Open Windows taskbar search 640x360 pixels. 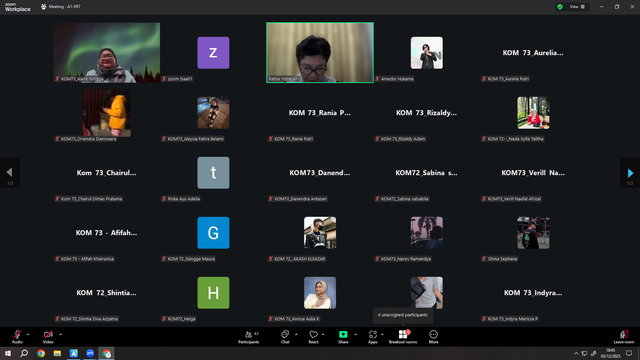(24, 353)
